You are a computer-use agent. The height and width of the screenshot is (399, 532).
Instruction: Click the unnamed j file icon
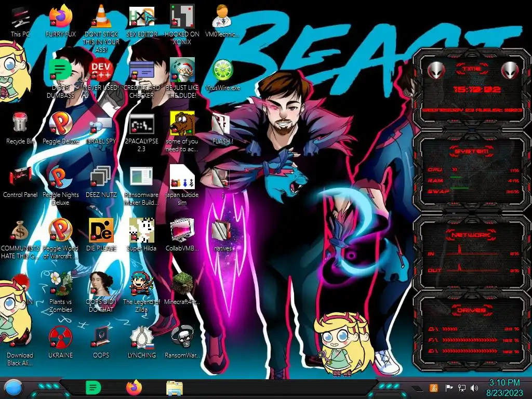pos(222,183)
